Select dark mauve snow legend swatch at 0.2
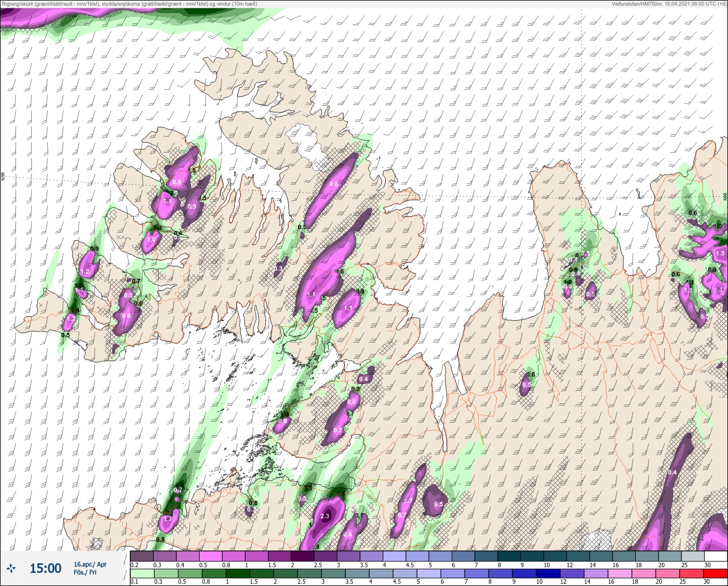The height and width of the screenshot is (586, 728). (142, 556)
